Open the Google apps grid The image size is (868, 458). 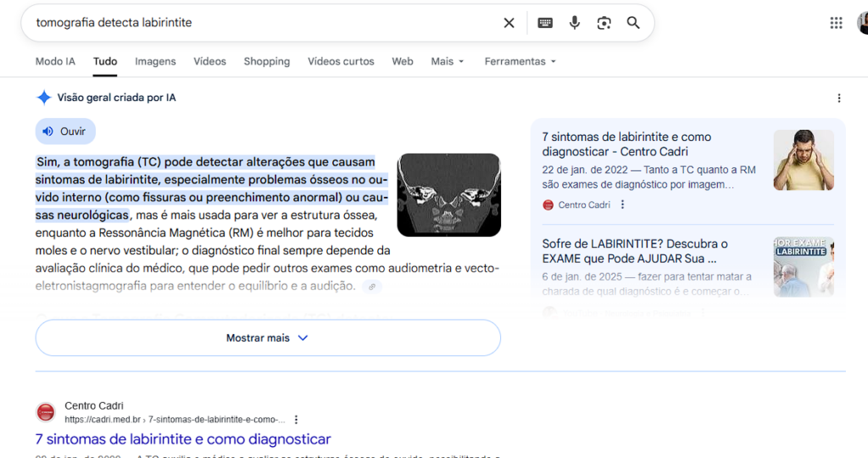836,23
